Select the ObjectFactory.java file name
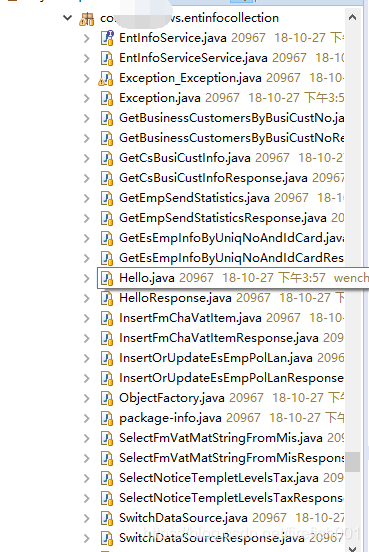 171,399
